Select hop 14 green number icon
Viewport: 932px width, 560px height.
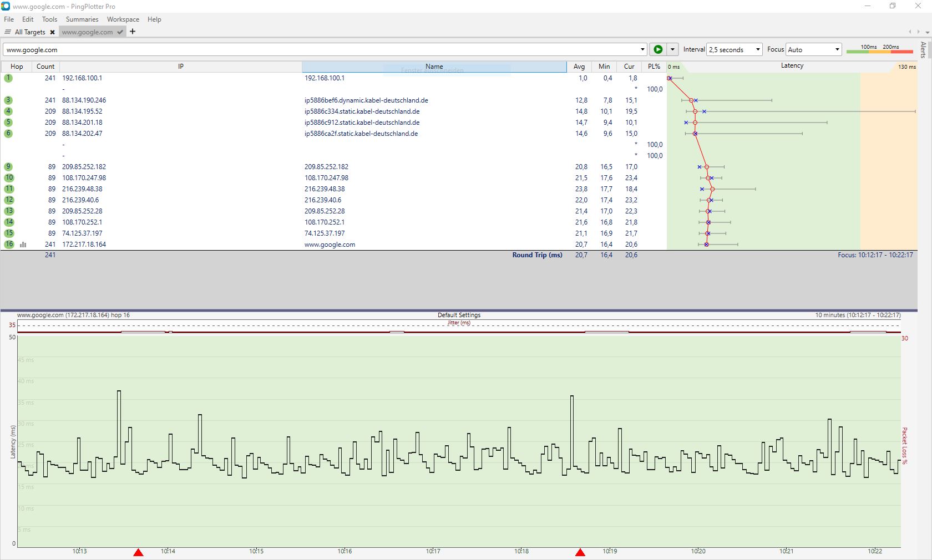[x=9, y=222]
